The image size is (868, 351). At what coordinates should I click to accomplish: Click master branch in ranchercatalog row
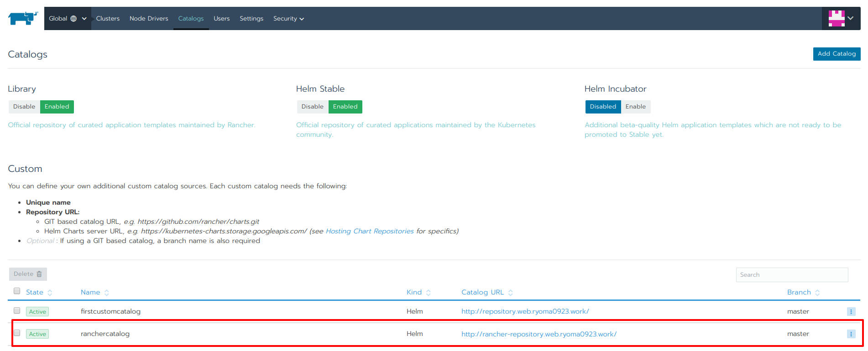(798, 334)
